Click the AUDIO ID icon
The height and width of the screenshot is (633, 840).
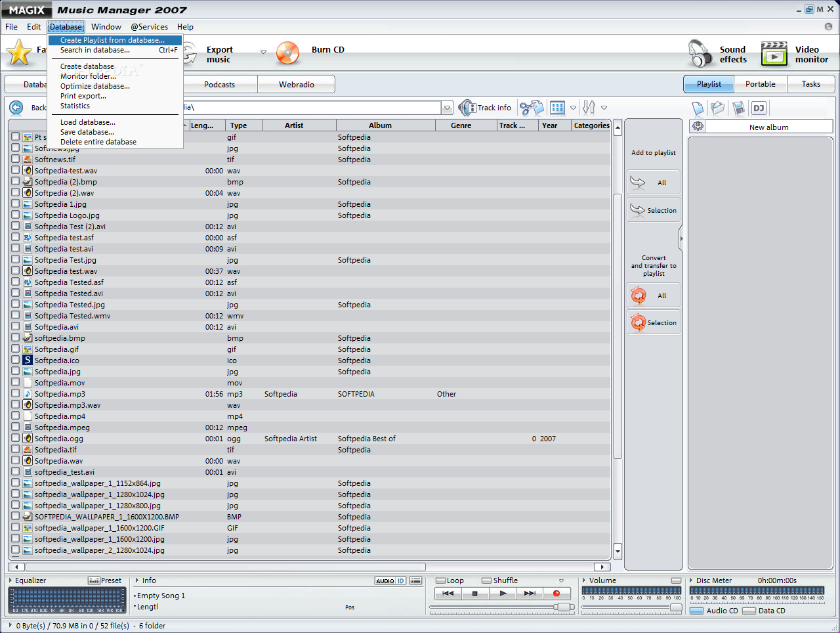(390, 580)
